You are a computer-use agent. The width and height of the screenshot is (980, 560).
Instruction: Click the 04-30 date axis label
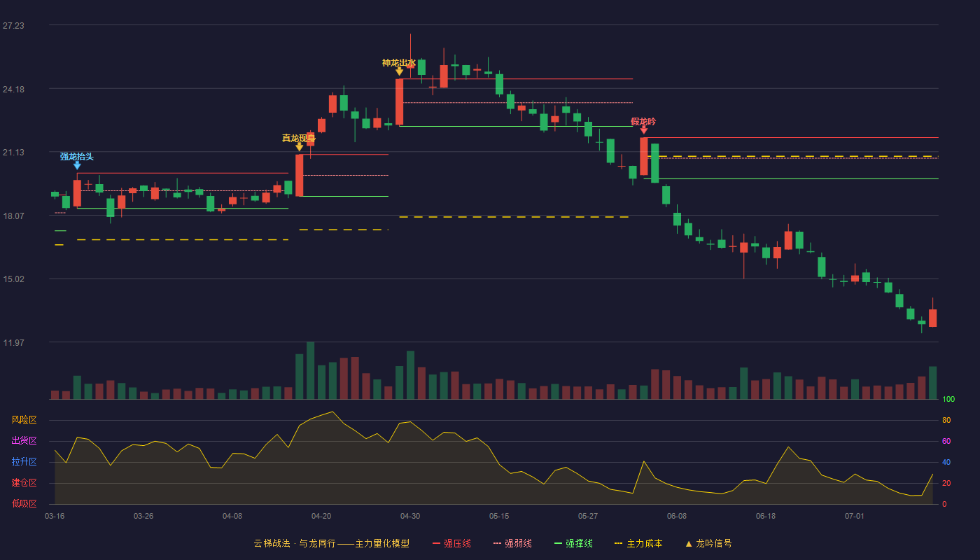(410, 516)
